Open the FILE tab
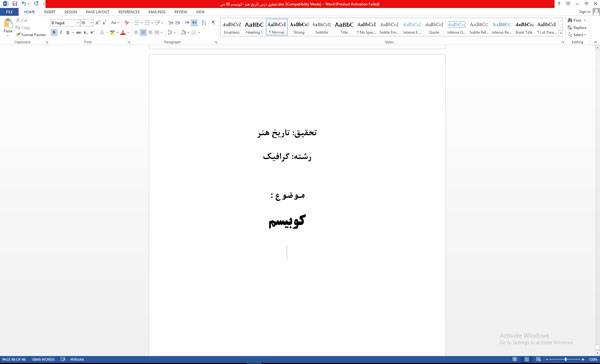This screenshot has height=364, width=600. 9,12
